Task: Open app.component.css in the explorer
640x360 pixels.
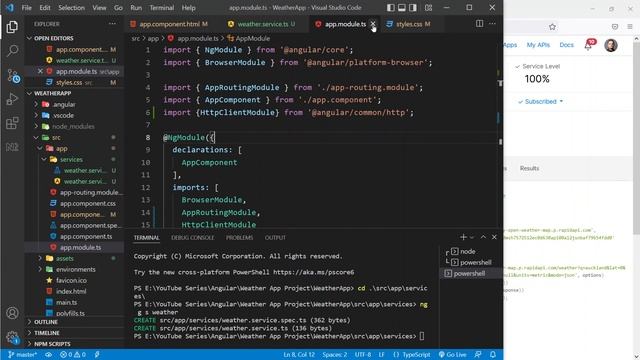Action: pos(88,203)
